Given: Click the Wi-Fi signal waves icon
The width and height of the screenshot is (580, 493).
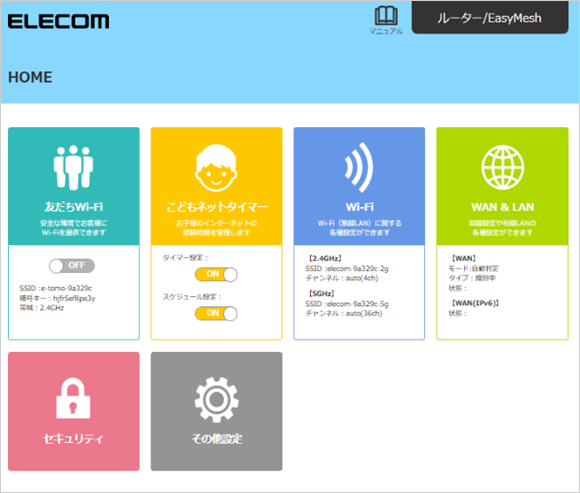Looking at the screenshot, I should [x=359, y=168].
